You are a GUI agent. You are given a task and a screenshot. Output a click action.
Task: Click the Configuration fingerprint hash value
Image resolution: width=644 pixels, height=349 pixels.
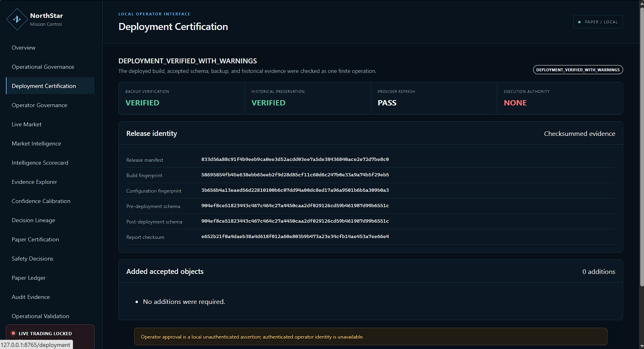point(295,190)
